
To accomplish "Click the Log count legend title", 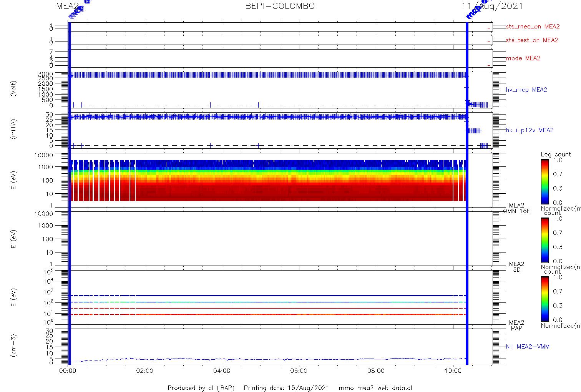I will coord(556,154).
